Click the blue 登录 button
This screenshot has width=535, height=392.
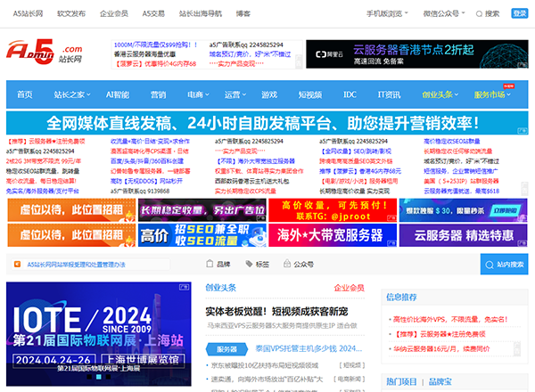pyautogui.click(x=519, y=13)
